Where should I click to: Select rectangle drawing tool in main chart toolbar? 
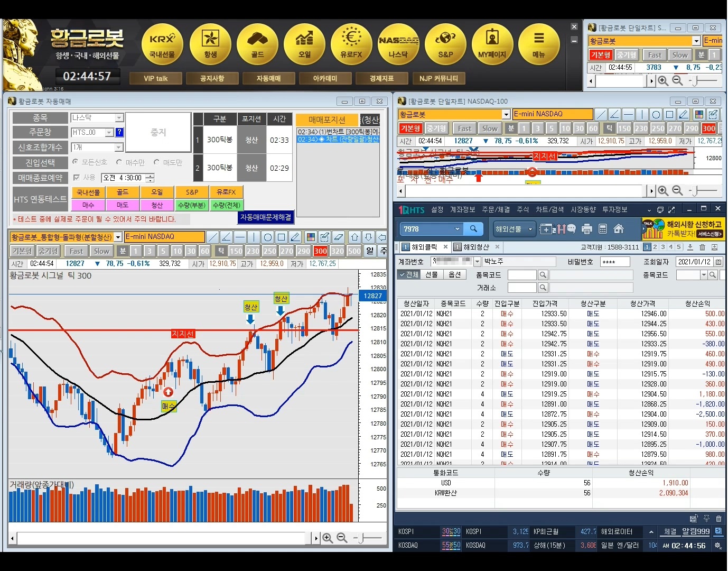(x=282, y=237)
